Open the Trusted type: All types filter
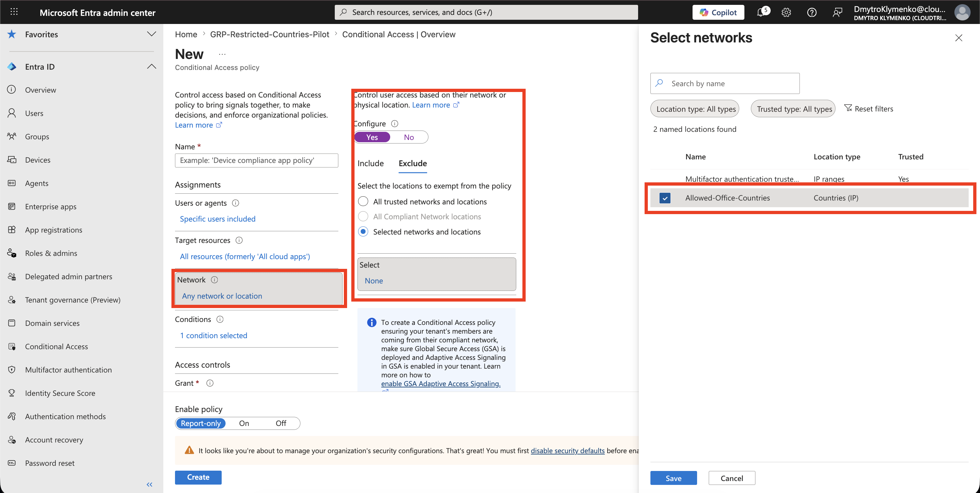Viewport: 980px width, 493px height. 793,109
